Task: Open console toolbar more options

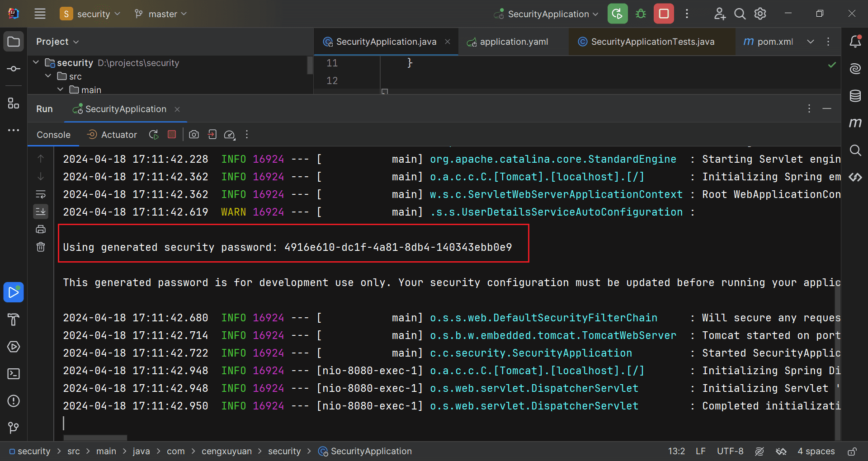Action: pyautogui.click(x=247, y=135)
